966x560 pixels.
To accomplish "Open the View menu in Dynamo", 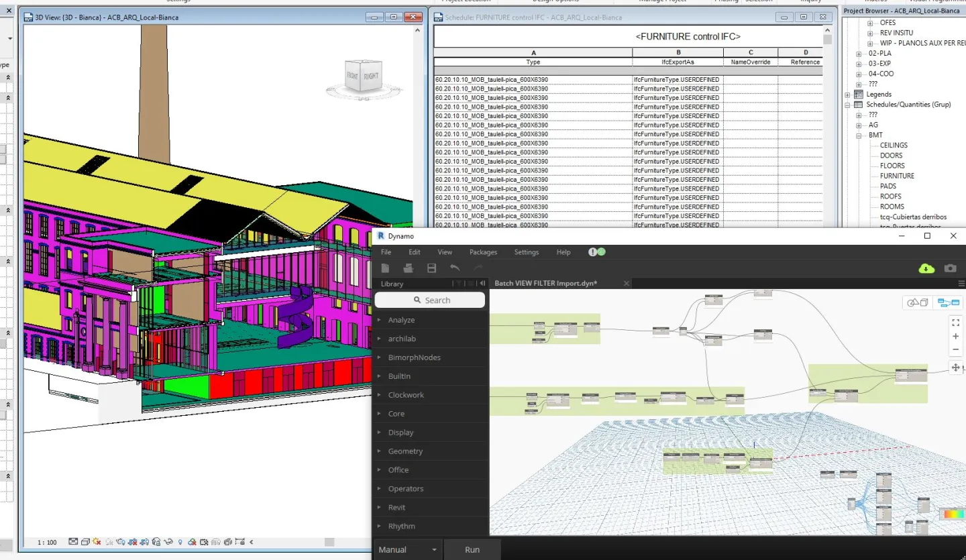I will (445, 252).
